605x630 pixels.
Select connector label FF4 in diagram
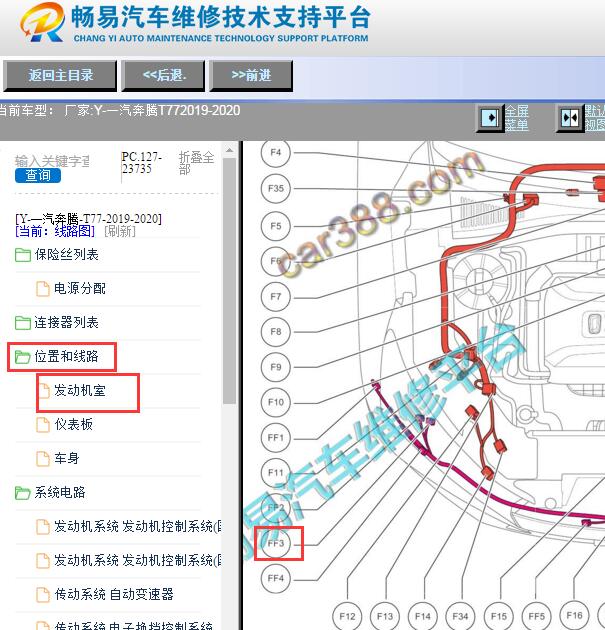pyautogui.click(x=276, y=578)
